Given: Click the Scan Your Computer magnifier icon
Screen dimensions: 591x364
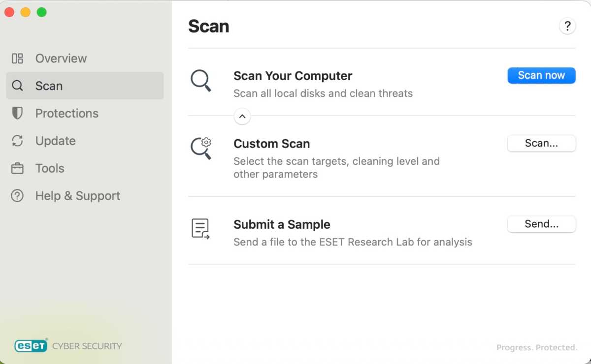Looking at the screenshot, I should coord(201,81).
